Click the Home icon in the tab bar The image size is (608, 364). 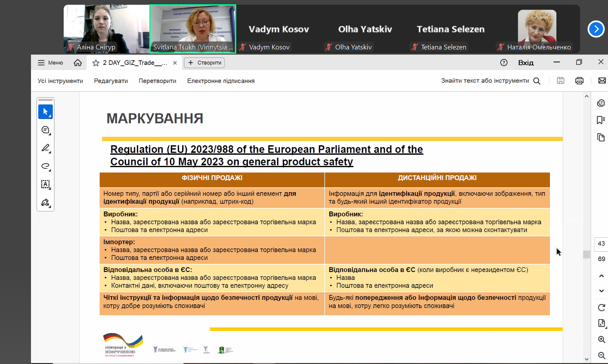click(x=78, y=63)
